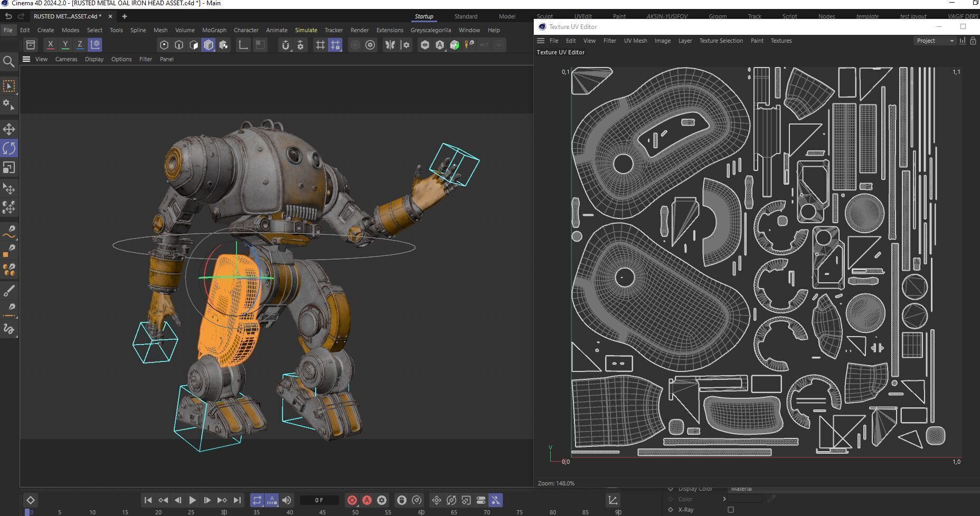The height and width of the screenshot is (516, 980).
Task: Toggle Y axis lock
Action: (x=65, y=45)
